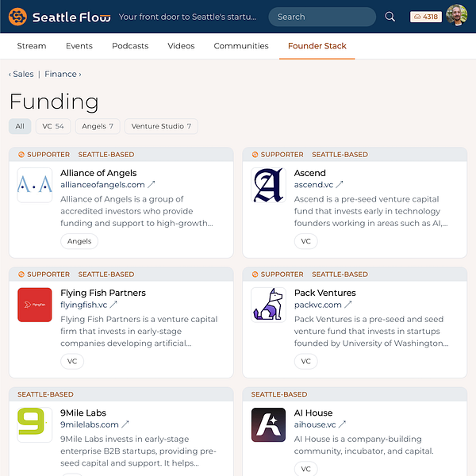Go to the Stream tab
The image size is (476, 476).
point(32,46)
